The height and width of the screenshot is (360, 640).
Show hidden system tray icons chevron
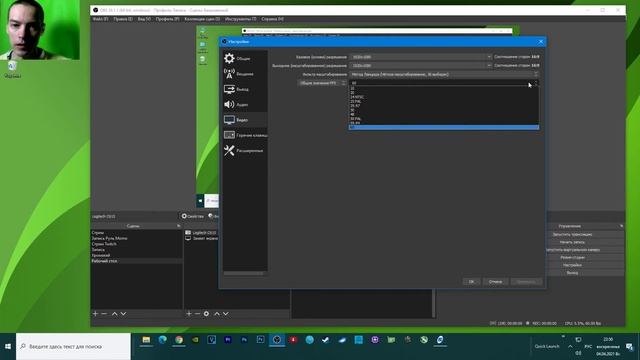[x=570, y=347]
